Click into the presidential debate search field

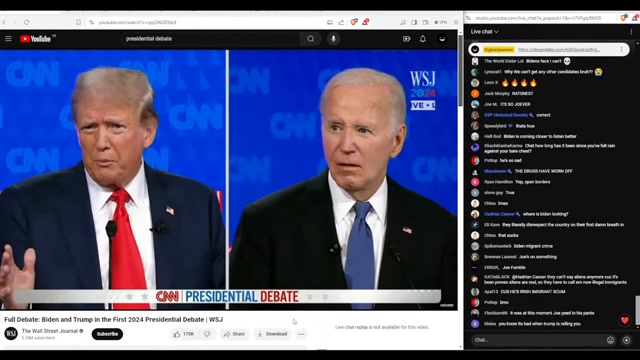(210, 39)
